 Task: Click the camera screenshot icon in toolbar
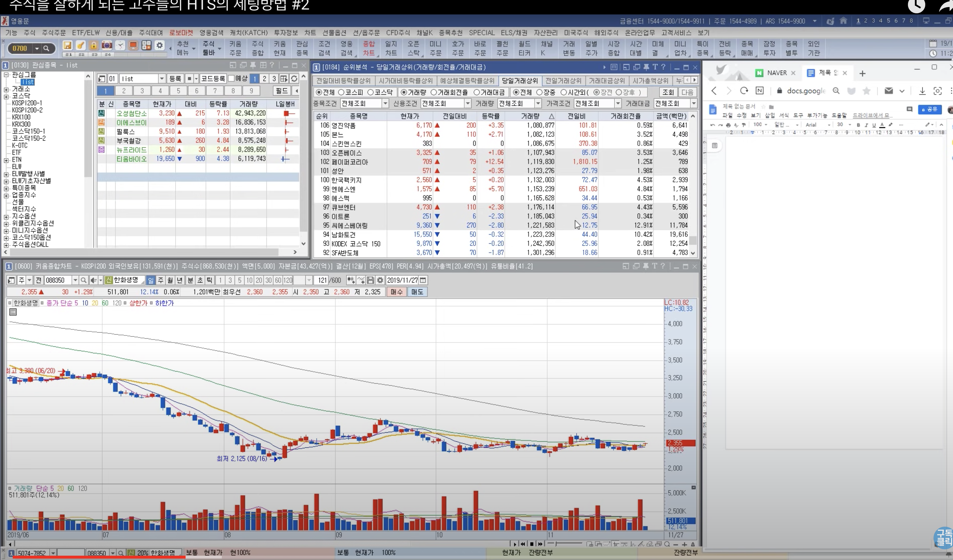pos(107,46)
